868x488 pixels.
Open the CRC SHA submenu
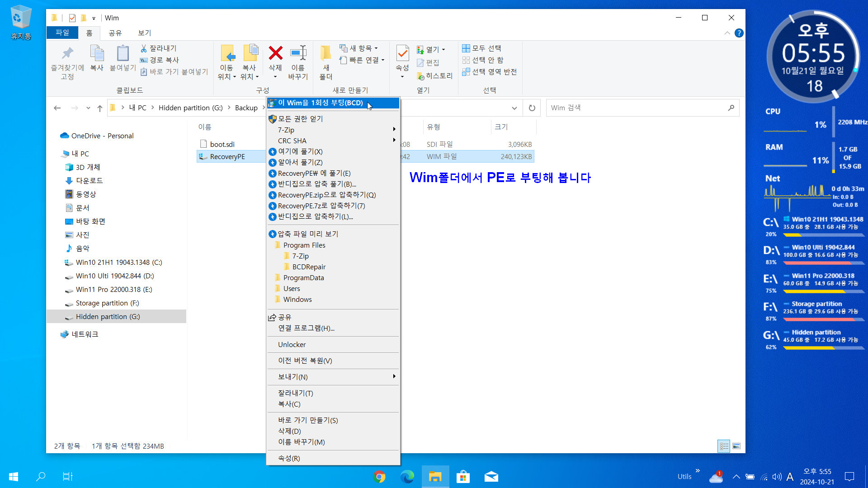pyautogui.click(x=333, y=141)
